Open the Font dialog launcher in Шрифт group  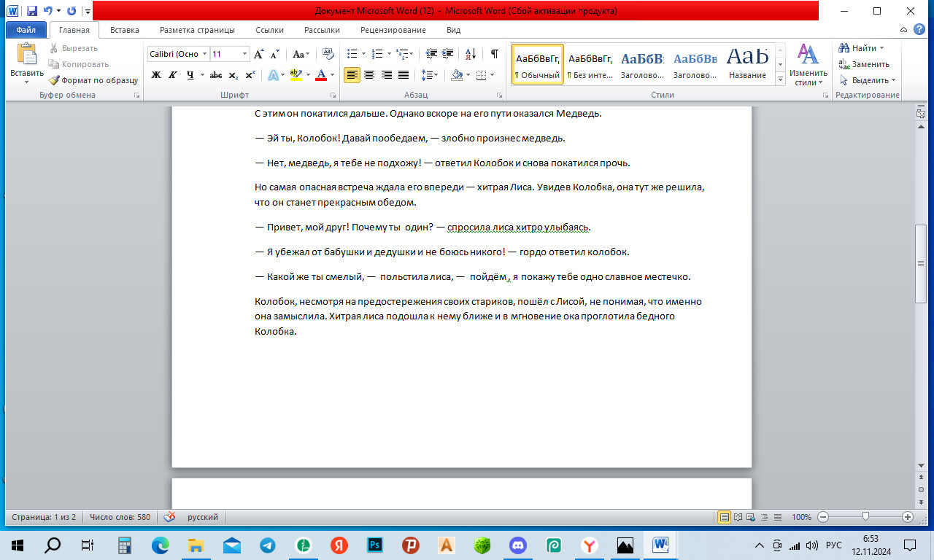tap(333, 96)
